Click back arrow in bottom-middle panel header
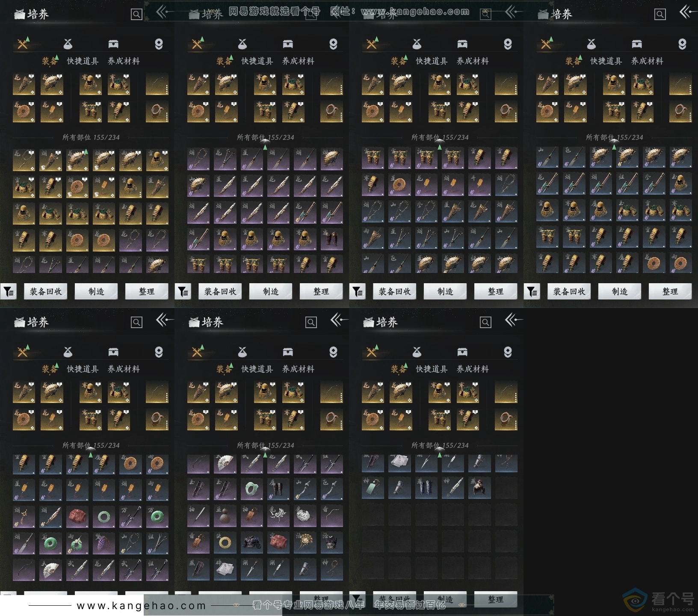Screen dimensions: 698x616 [339, 320]
